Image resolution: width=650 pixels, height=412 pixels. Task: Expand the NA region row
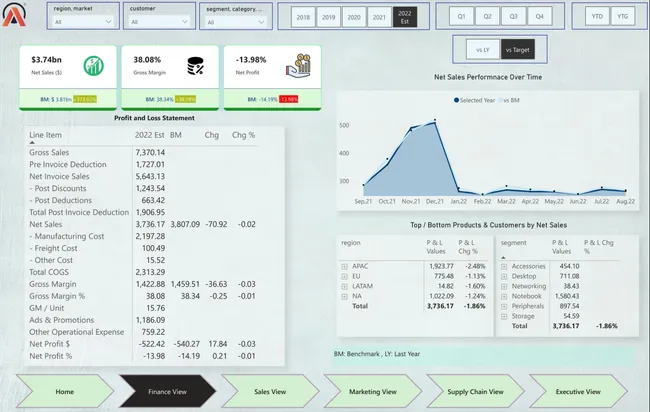[x=344, y=296]
